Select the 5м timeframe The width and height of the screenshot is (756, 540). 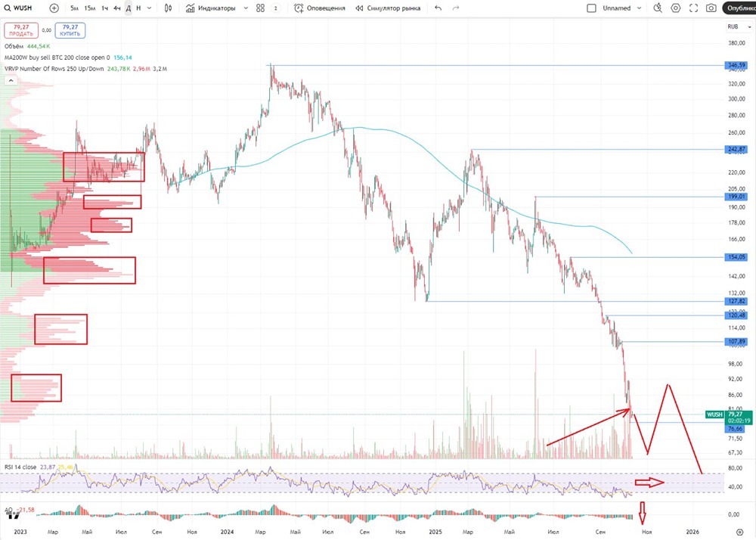tap(74, 8)
